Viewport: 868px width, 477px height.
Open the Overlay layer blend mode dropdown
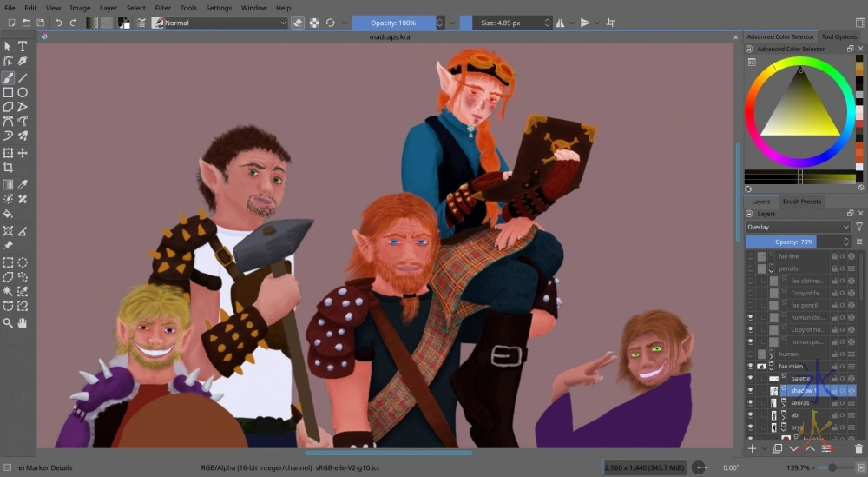[797, 227]
